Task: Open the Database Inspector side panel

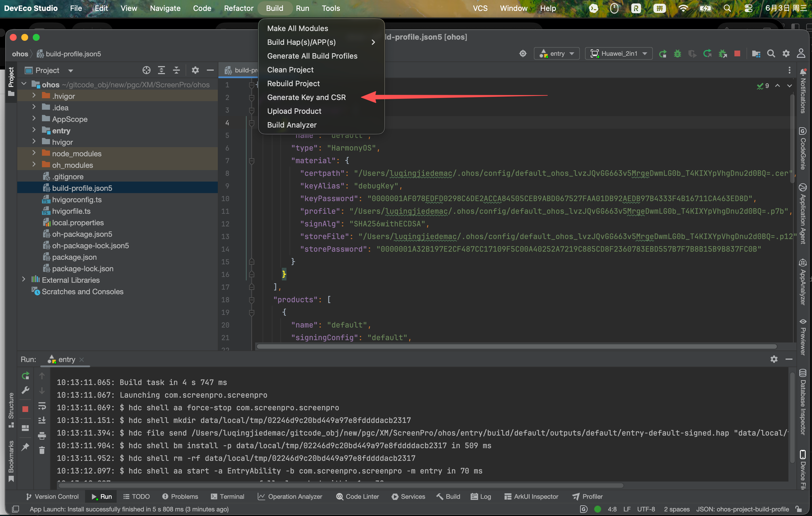Action: (x=803, y=402)
